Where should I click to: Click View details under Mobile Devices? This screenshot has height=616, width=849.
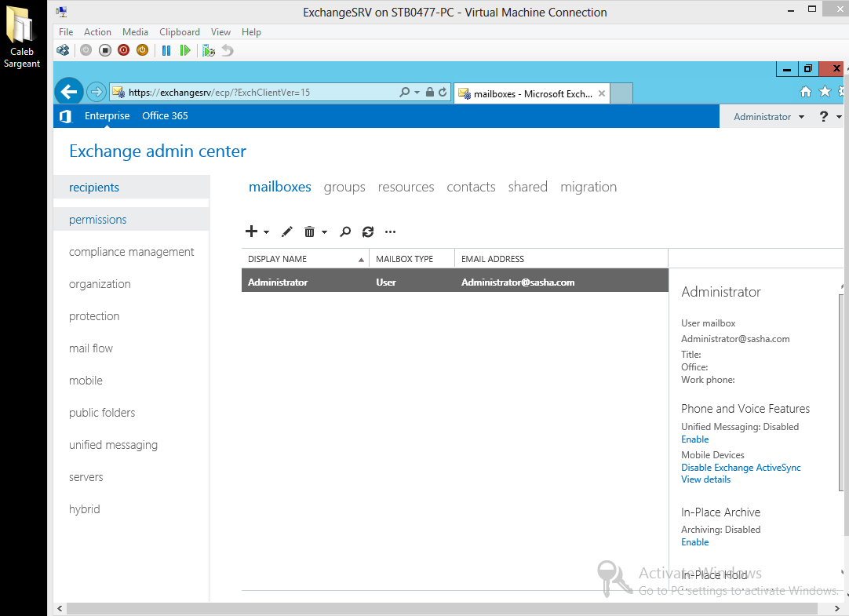pos(705,479)
